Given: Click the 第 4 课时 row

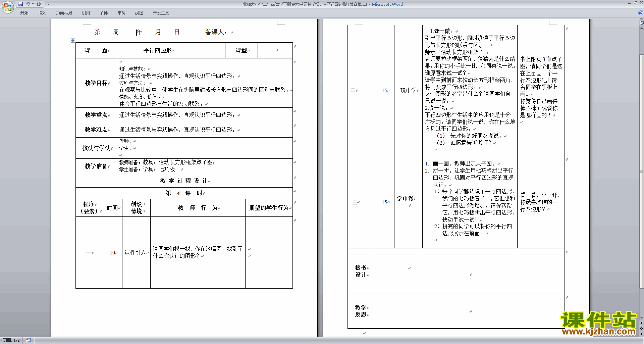Looking at the screenshot, I should 184,193.
